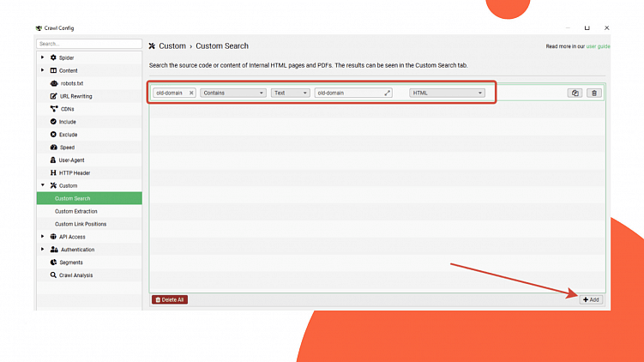Image resolution: width=644 pixels, height=362 pixels.
Task: Duplicate the old-domain search filter
Action: pos(575,93)
